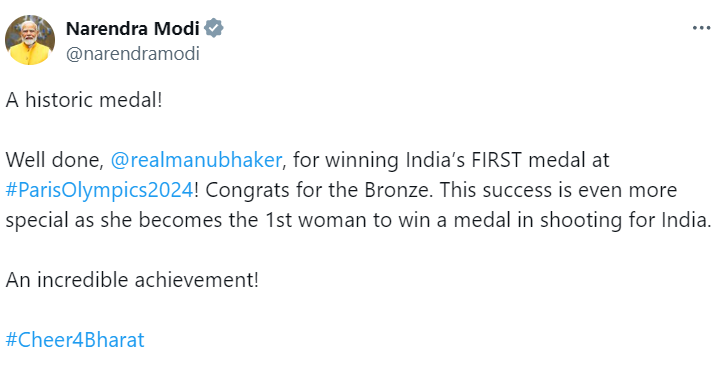Open the @narendramodi handle link
Viewport: 728px width, 368px height.
pyautogui.click(x=133, y=54)
